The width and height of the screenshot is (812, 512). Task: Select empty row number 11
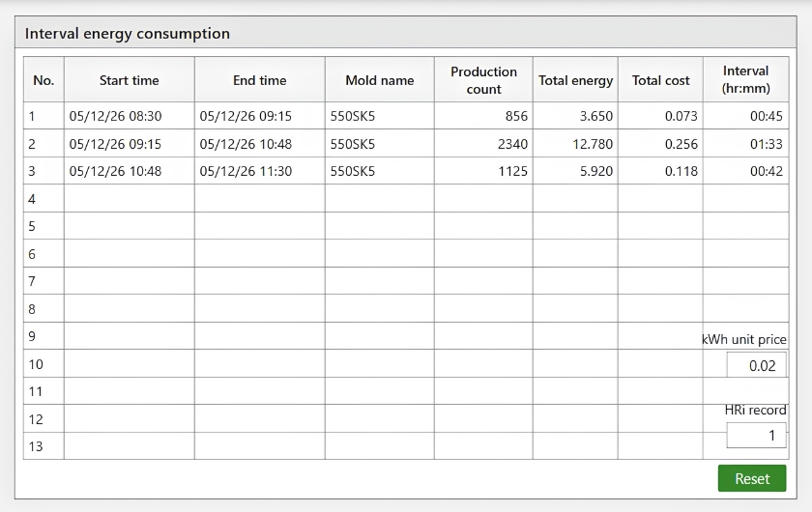pyautogui.click(x=36, y=392)
